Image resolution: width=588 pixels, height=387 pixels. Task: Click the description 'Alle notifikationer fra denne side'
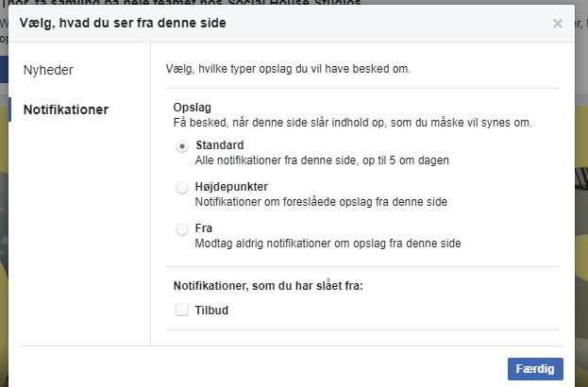click(321, 160)
